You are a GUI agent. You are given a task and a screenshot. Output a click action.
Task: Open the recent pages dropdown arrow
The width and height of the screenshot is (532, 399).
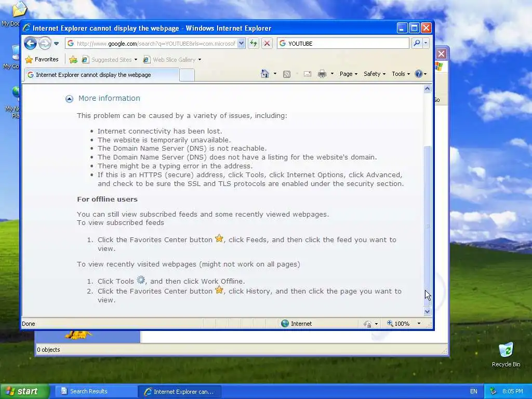(56, 44)
